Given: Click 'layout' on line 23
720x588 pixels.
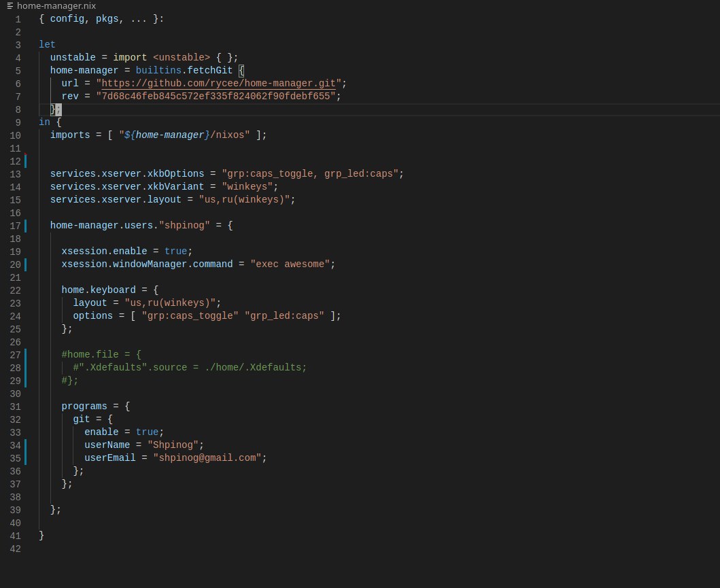Looking at the screenshot, I should coord(90,303).
